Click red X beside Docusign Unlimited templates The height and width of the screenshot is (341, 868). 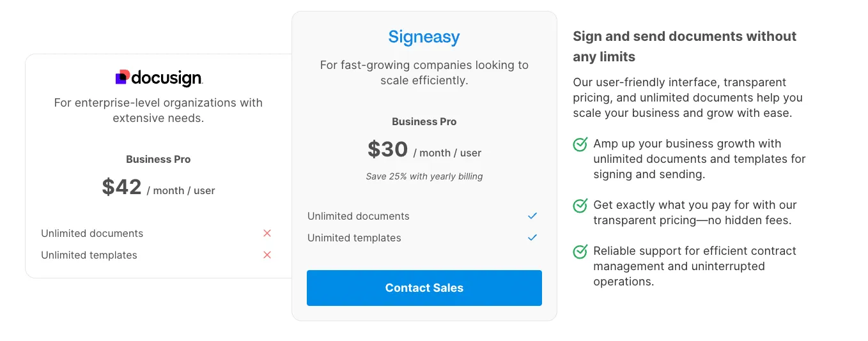pyautogui.click(x=267, y=255)
